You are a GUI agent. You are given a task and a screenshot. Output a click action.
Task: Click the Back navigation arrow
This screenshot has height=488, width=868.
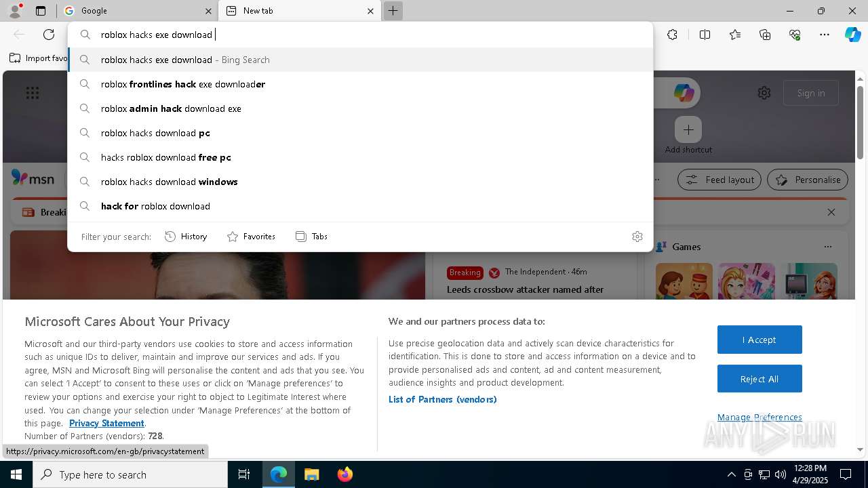(19, 35)
